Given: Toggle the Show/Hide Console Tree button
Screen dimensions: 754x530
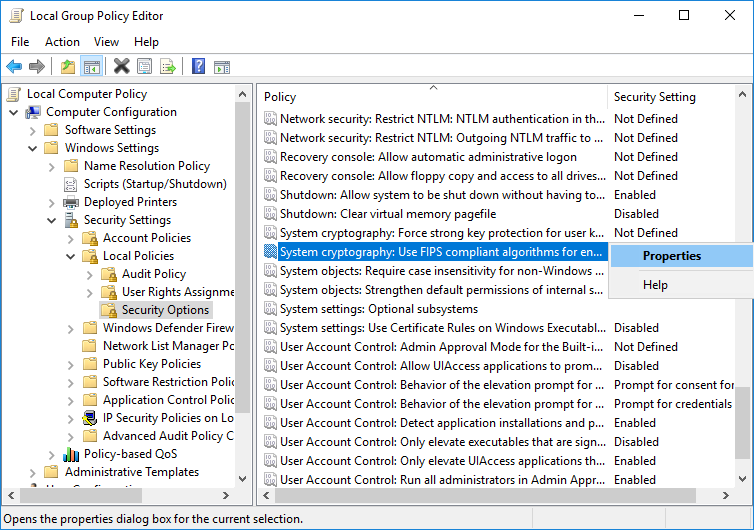Looking at the screenshot, I should (x=91, y=67).
